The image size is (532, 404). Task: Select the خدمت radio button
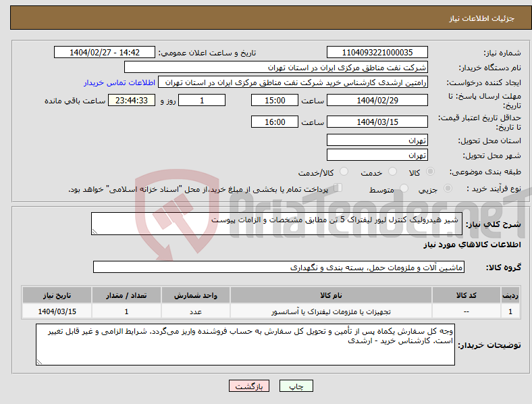click(x=392, y=172)
